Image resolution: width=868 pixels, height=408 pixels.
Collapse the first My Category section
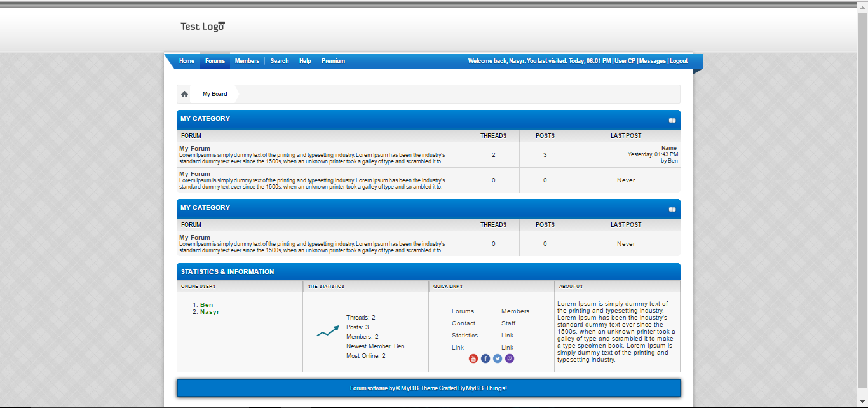tap(672, 120)
